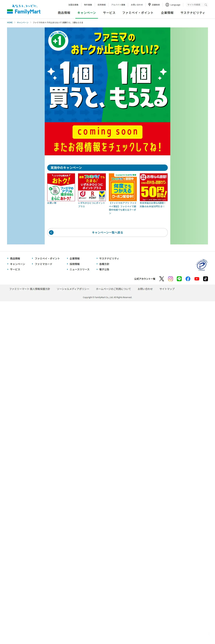Click お問い合わせ in bottom footer
The height and width of the screenshot is (644, 215).
145,289
